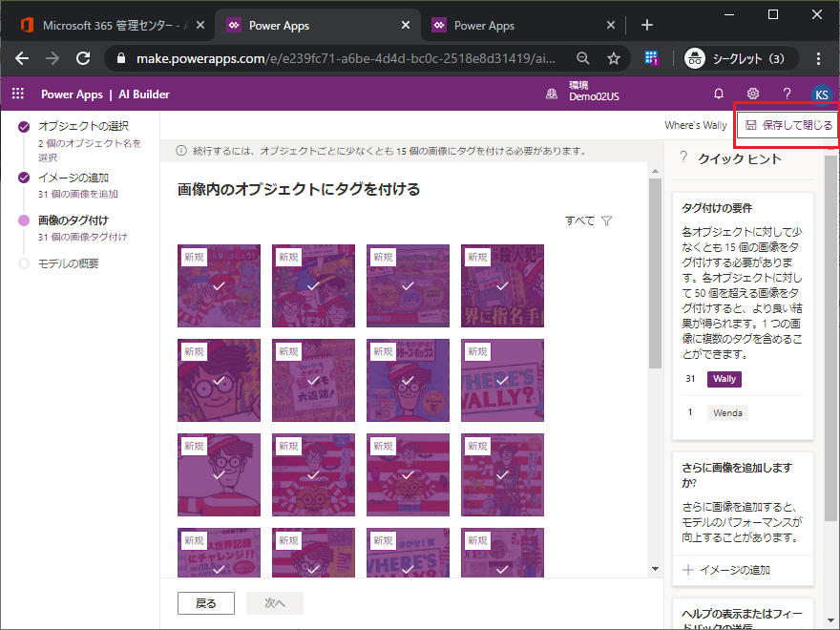This screenshot has height=630, width=840.
Task: Click the right panel scrollbar
Action: coord(830,338)
